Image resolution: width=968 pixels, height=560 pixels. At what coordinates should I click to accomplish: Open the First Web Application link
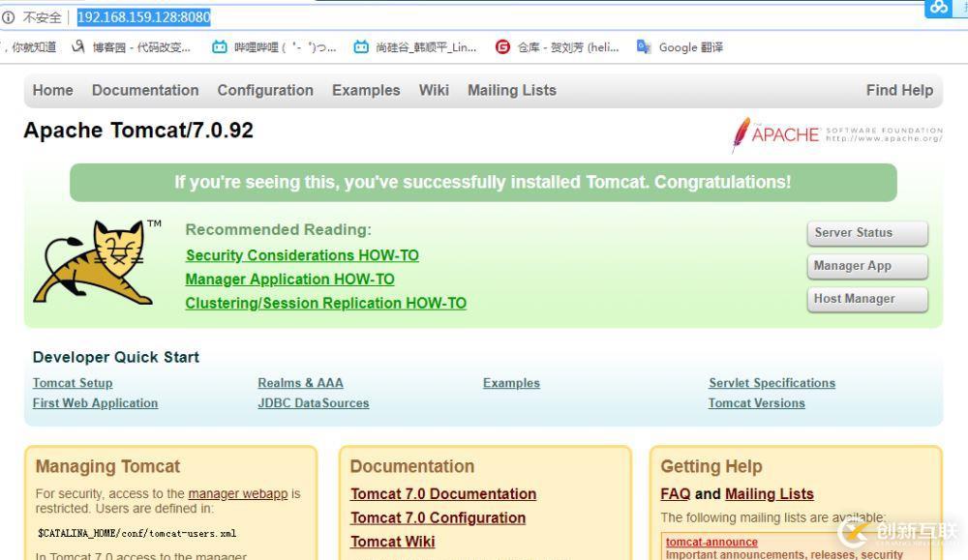(x=95, y=402)
